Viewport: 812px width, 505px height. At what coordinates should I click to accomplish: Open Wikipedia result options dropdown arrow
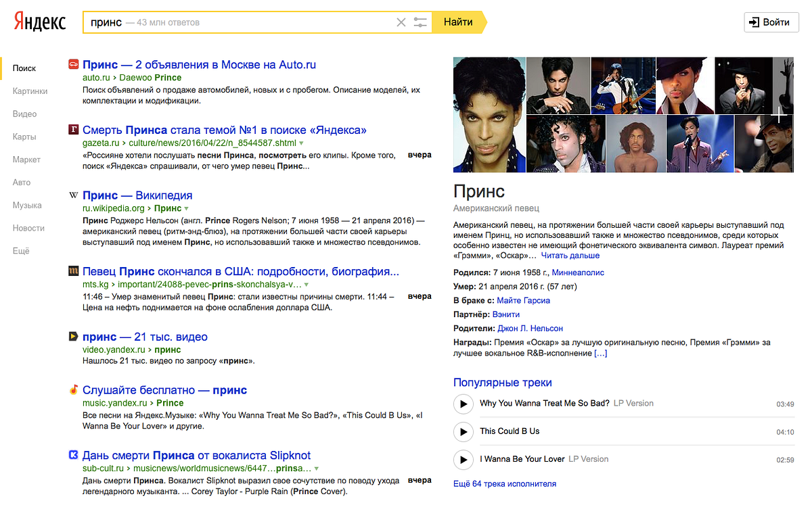186,208
